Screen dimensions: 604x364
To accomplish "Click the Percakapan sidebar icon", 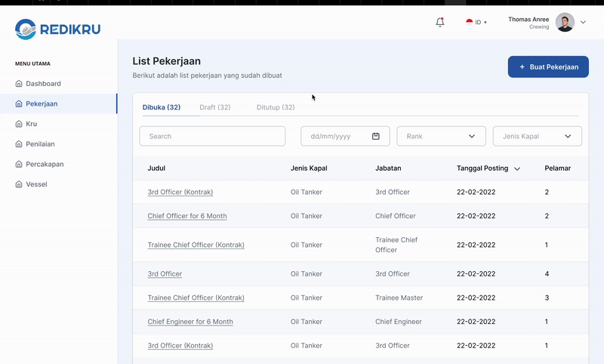I will click(19, 164).
